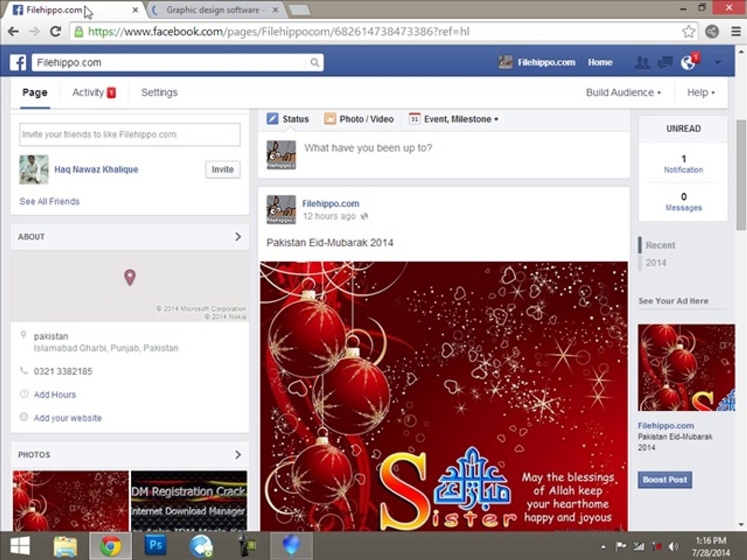Click the 12 hours ago timestamp
This screenshot has height=560, width=747.
pyautogui.click(x=329, y=216)
